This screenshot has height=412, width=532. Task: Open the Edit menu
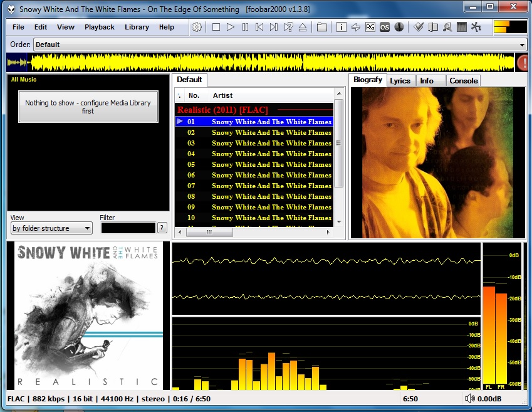click(41, 27)
